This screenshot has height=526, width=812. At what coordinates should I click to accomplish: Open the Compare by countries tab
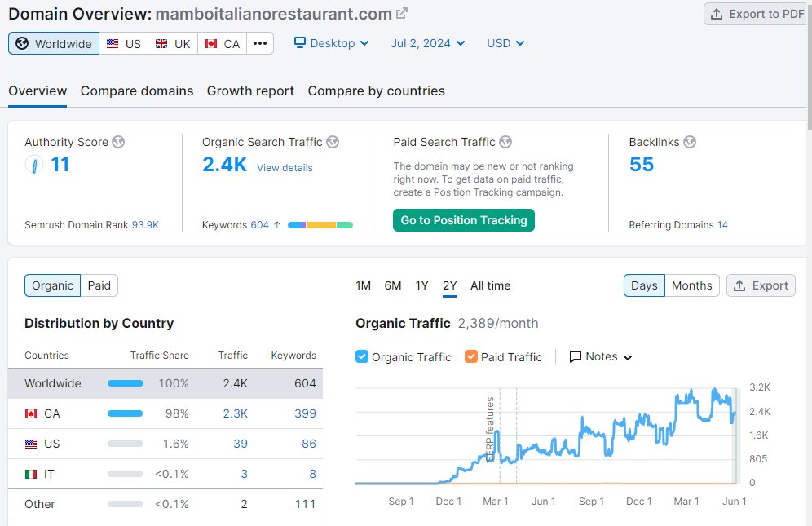coord(376,91)
